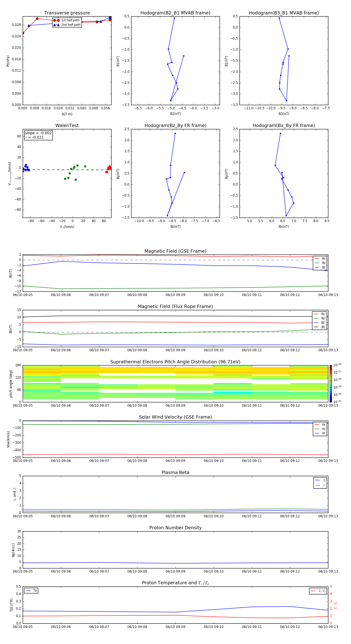Click the 'Vsw(km/s)' axis label
This screenshot has width=351, height=644.
click(8, 439)
